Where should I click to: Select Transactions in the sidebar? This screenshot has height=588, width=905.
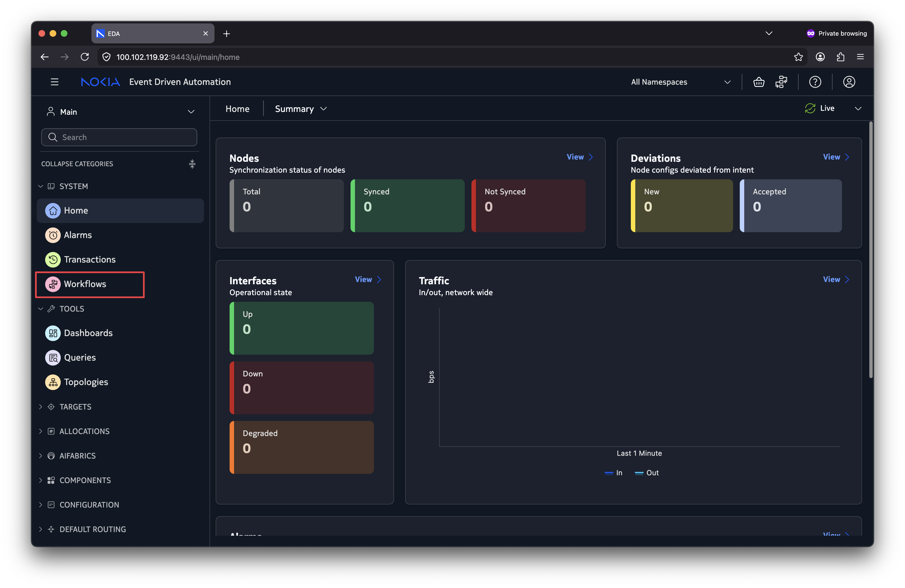pyautogui.click(x=120, y=259)
